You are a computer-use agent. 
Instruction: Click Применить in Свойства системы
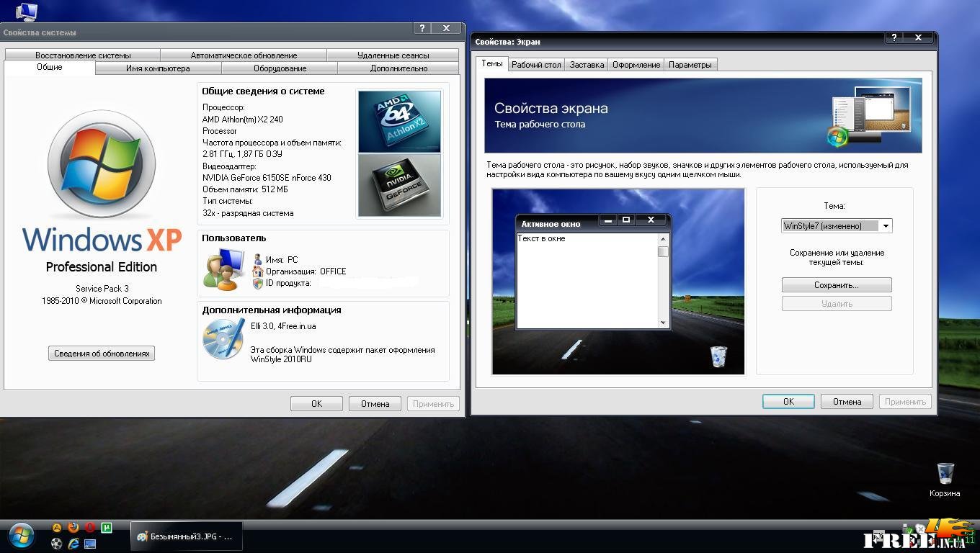click(x=433, y=404)
